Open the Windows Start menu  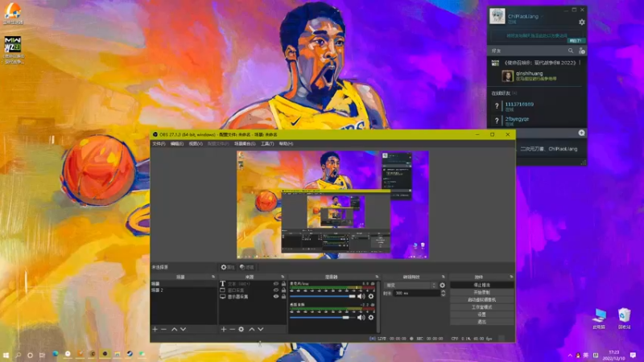(6, 355)
